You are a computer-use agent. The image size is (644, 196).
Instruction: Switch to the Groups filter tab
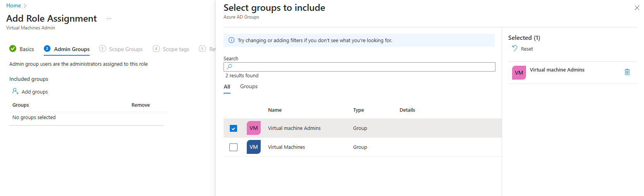(249, 87)
